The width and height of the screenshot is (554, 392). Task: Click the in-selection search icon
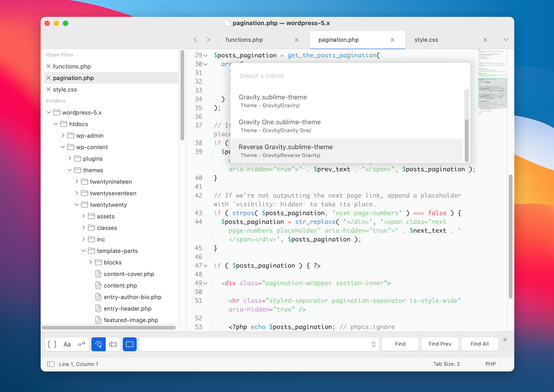(x=113, y=344)
